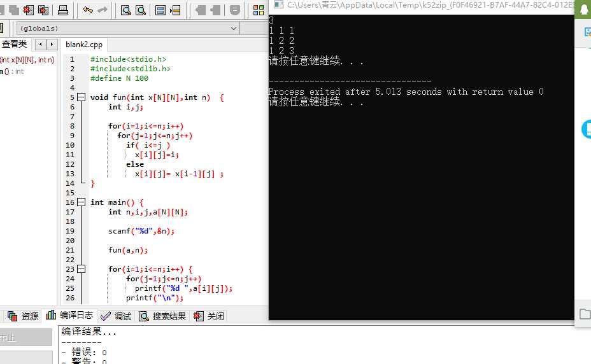Open the Find tool in the toolbar
Viewport: 591px width, 364px height.
[126, 10]
